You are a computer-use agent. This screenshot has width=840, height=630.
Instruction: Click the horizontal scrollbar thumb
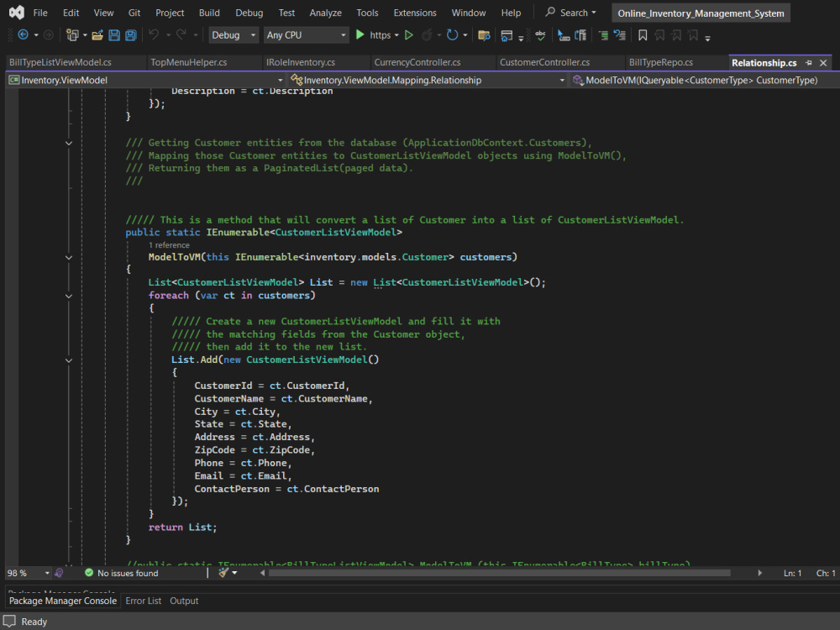click(x=499, y=573)
